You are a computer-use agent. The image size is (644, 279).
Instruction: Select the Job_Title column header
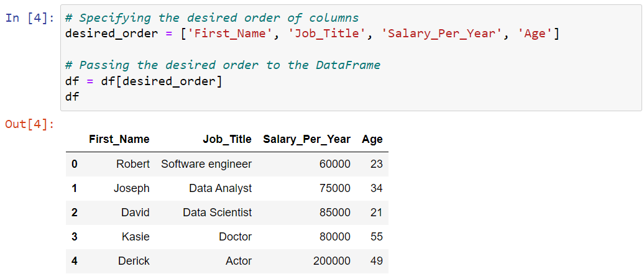[x=227, y=139]
